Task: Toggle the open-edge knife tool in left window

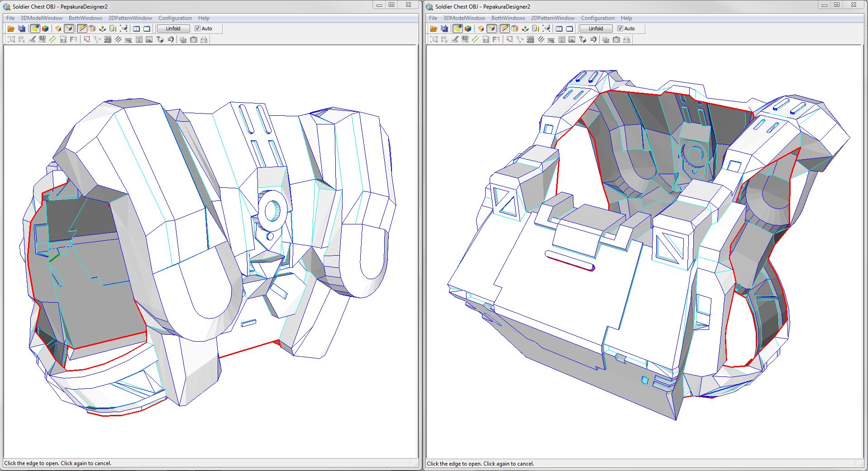Action: 82,29
